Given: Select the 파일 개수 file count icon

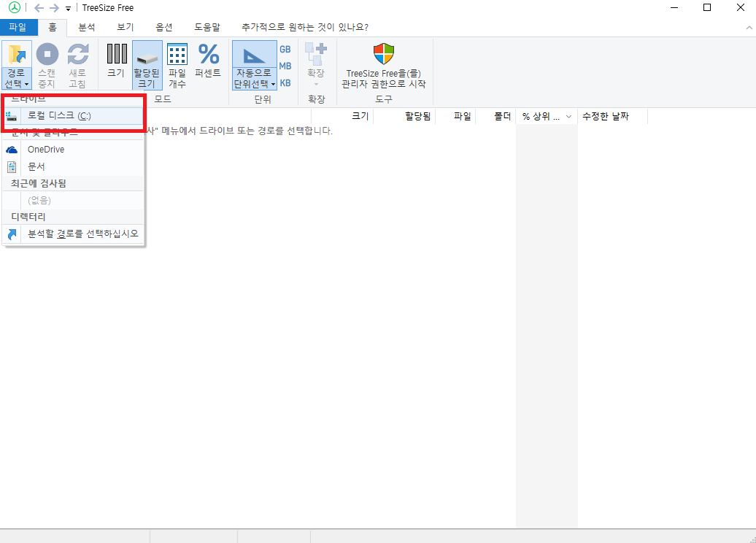Looking at the screenshot, I should click(177, 54).
